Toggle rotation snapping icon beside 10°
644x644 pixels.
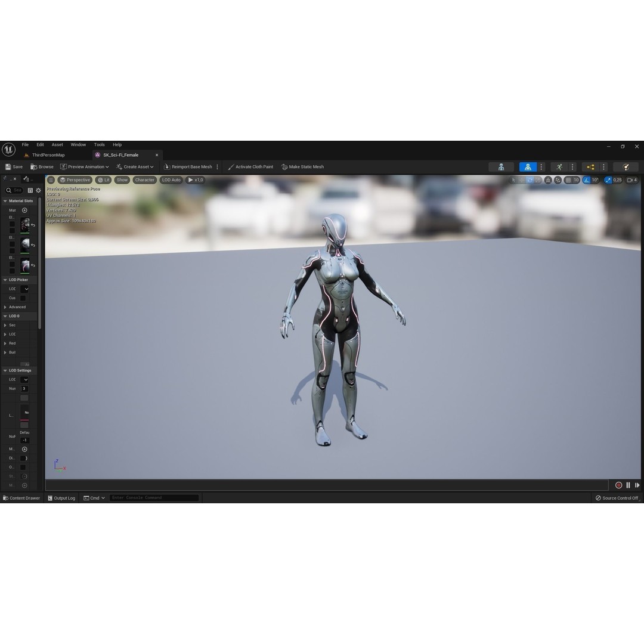pos(587,180)
